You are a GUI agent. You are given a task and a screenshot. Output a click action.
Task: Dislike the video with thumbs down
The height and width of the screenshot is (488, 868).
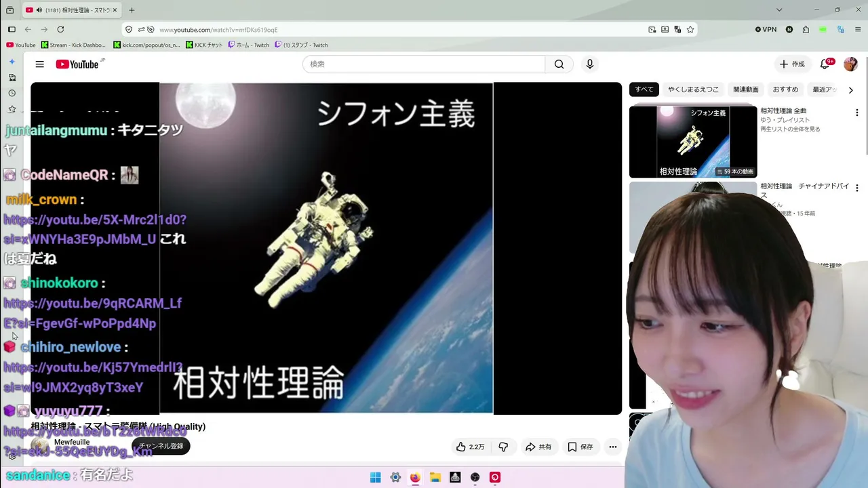503,447
